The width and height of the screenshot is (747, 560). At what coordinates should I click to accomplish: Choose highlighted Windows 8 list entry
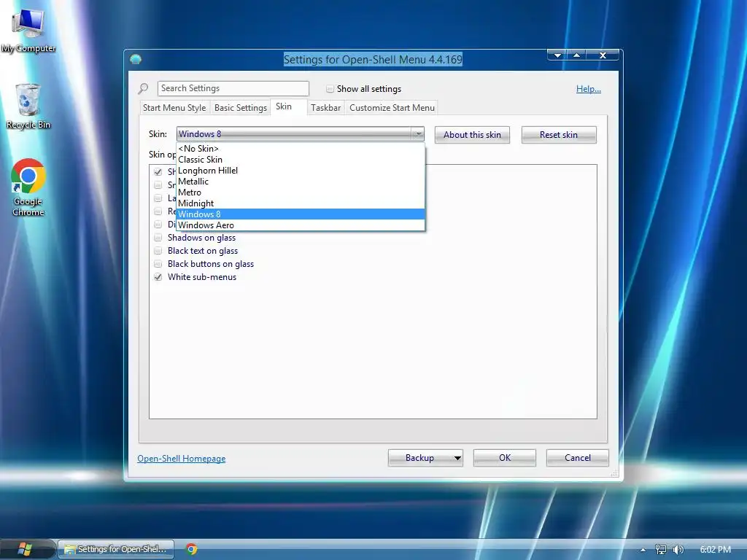300,214
